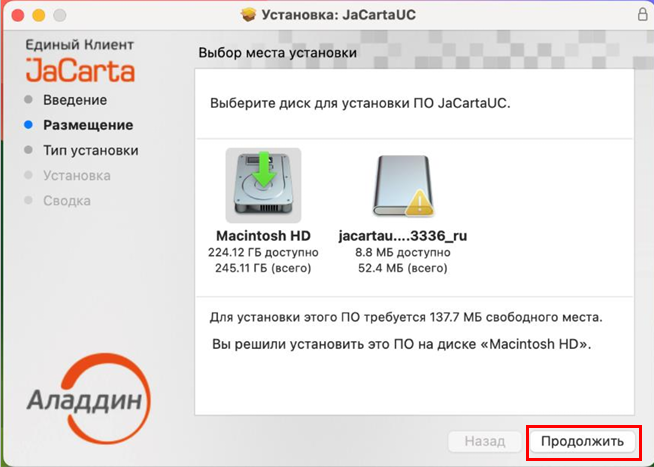Click the disabled Назад button
The image size is (654, 467).
tap(485, 441)
